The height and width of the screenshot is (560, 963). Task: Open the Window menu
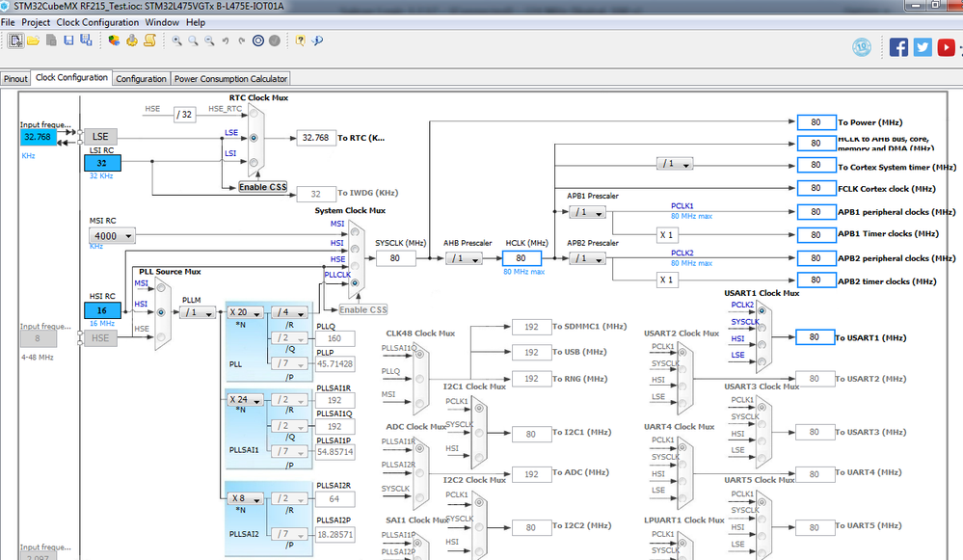(x=162, y=22)
